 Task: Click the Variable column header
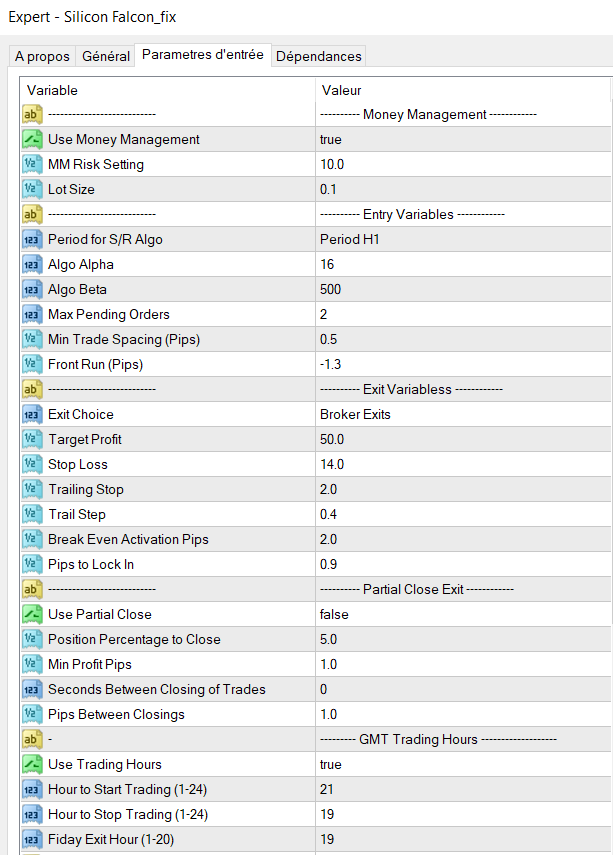[x=166, y=90]
